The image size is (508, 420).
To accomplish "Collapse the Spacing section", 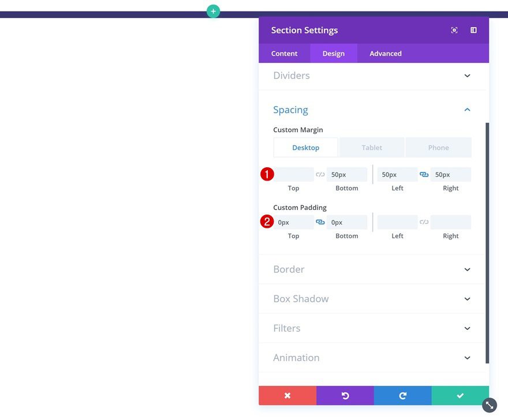I will [466, 110].
